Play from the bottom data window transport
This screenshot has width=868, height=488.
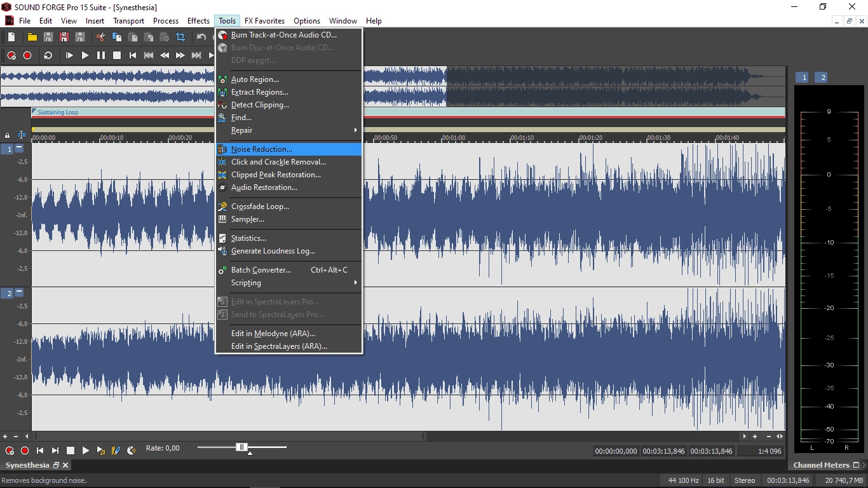click(86, 451)
